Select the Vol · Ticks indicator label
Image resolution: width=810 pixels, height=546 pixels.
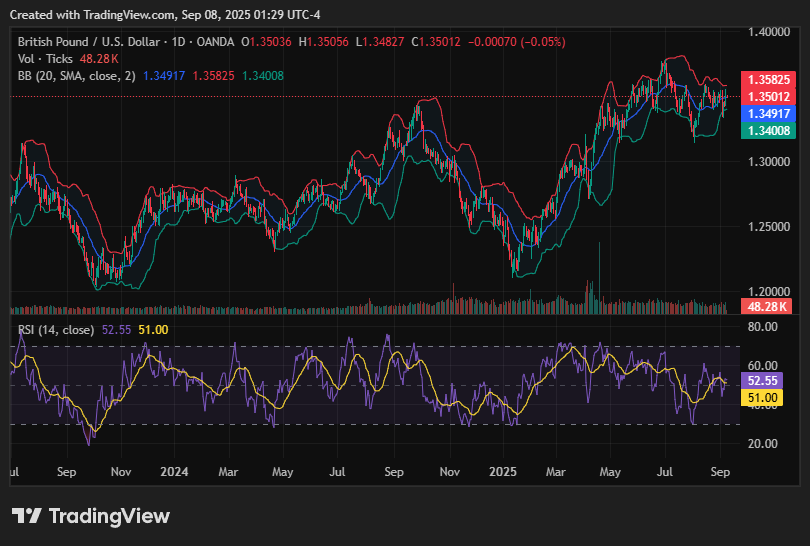45,59
